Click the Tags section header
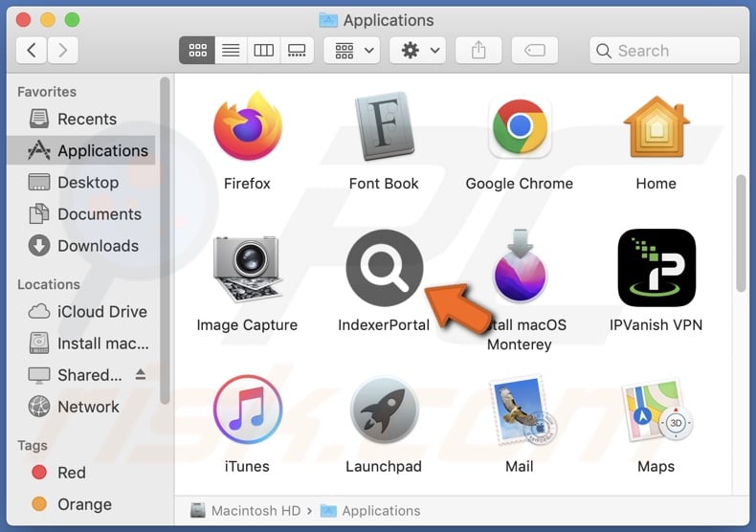 pyautogui.click(x=33, y=445)
